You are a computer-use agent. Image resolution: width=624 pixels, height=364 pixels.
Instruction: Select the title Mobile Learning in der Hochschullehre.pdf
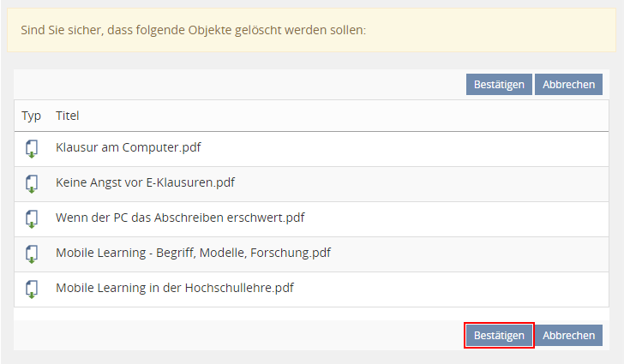[175, 288]
